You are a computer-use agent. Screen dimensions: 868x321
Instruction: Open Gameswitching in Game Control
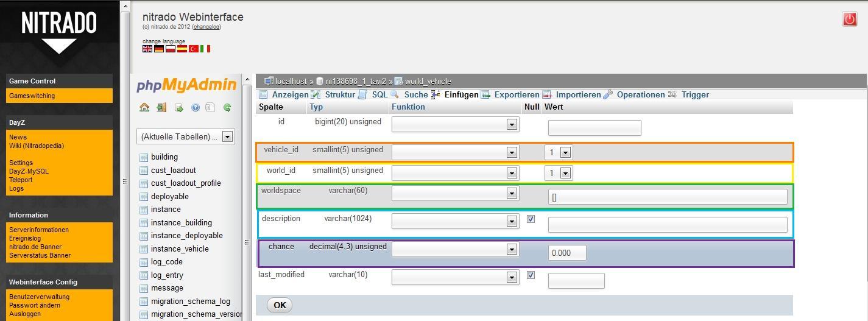point(32,96)
